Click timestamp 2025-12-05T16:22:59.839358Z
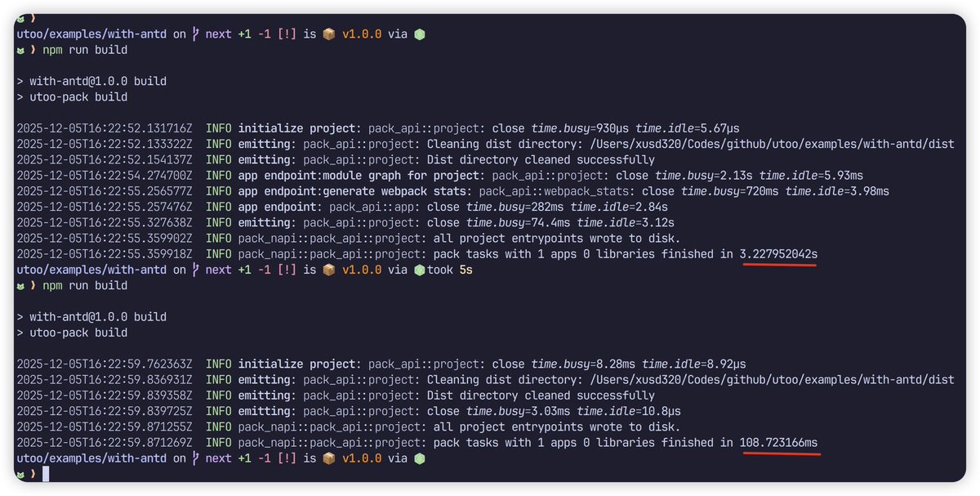Screen dimensions: 980x496 (x=105, y=395)
